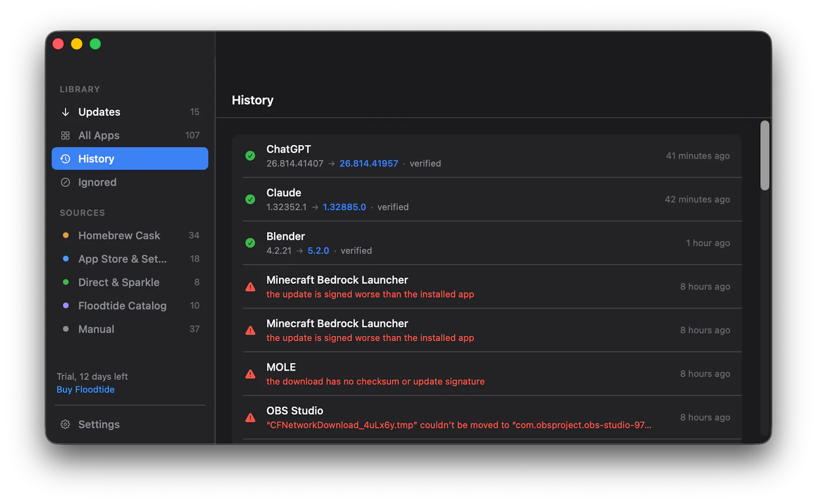This screenshot has height=504, width=817.
Task: Click the Updates count badge 15
Action: click(x=195, y=112)
